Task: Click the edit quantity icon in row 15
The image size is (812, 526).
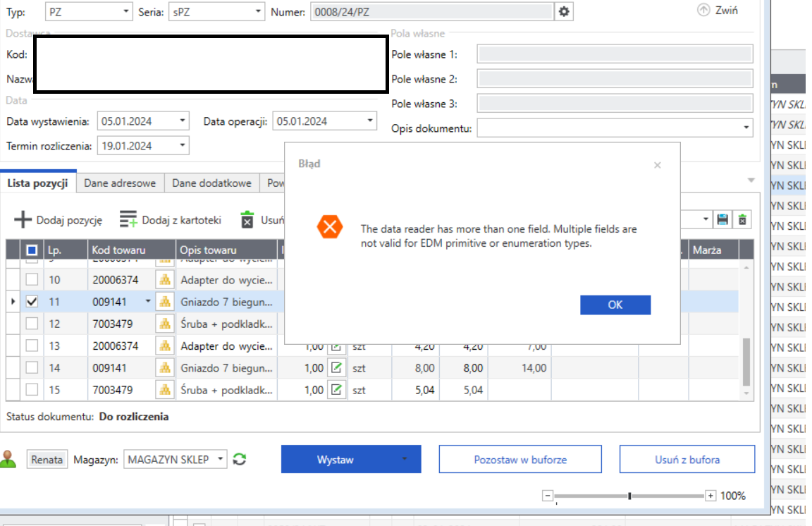Action: coord(337,389)
